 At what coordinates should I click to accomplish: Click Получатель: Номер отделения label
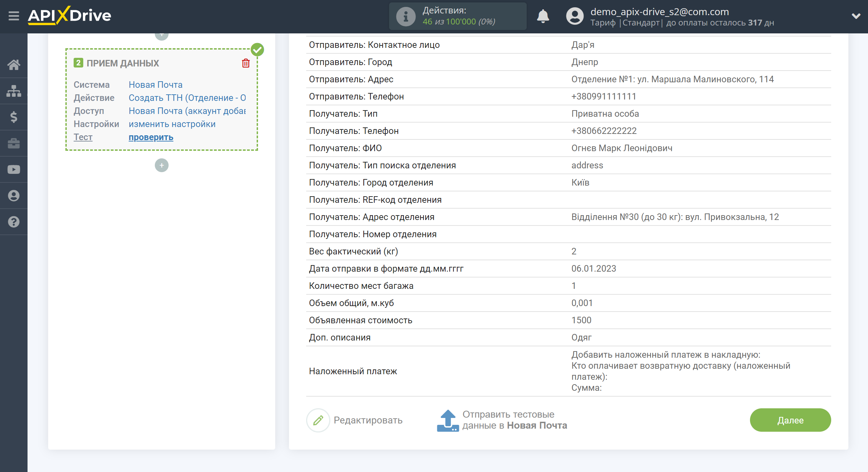coord(373,234)
